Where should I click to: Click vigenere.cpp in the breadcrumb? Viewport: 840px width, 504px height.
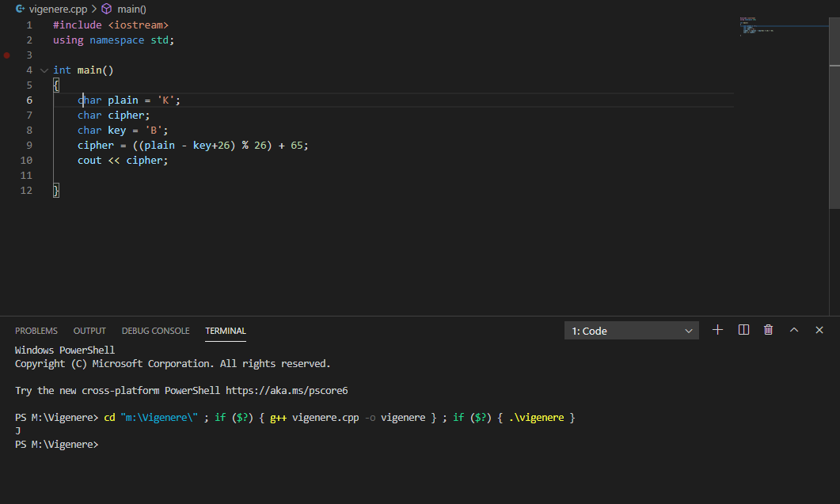[x=58, y=9]
